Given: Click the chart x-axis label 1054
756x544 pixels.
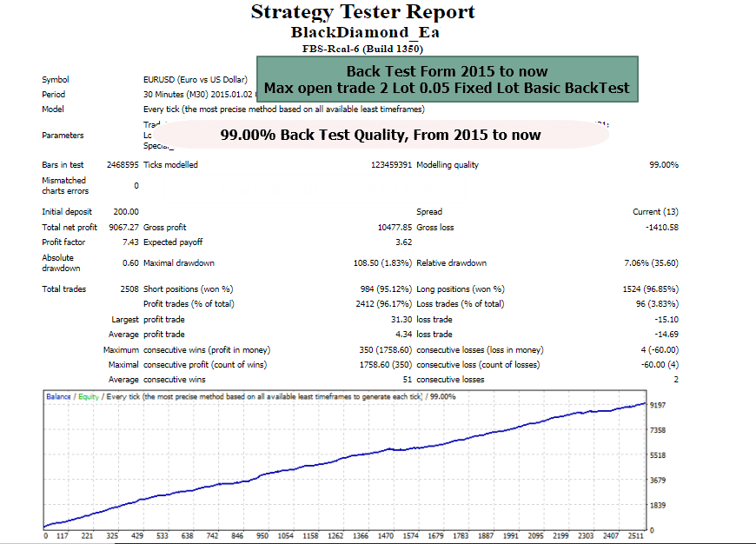Looking at the screenshot, I should pyautogui.click(x=285, y=536).
